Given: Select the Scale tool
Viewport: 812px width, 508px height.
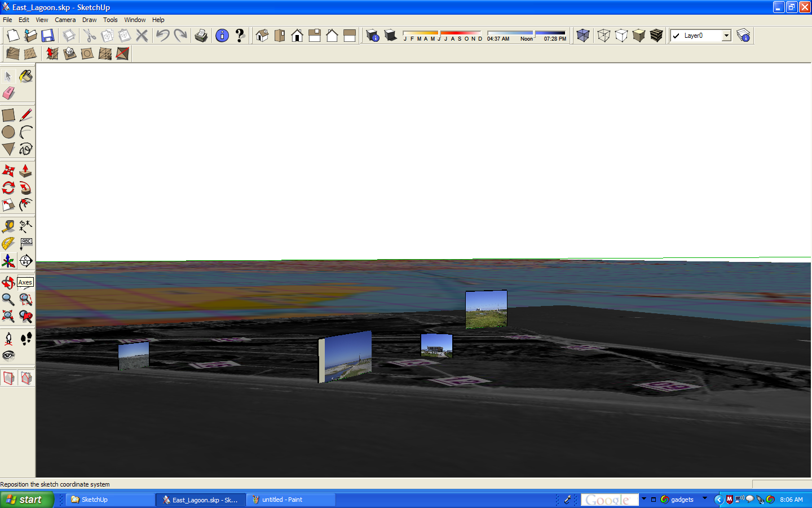Looking at the screenshot, I should click(x=8, y=204).
